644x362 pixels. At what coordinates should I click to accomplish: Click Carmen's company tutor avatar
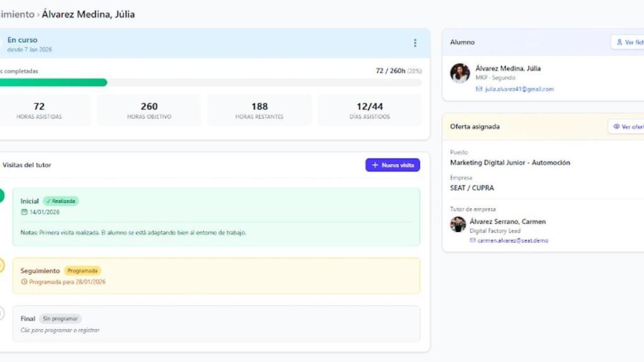tap(458, 224)
